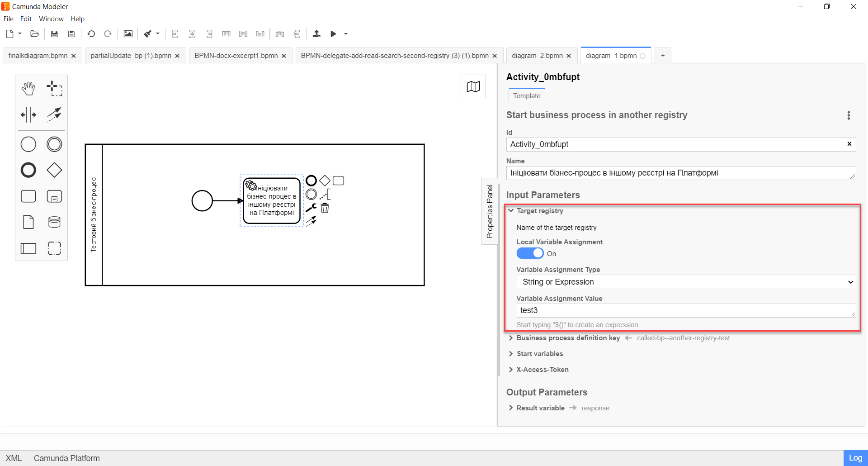Save the diagram in toolbar
Screen dimensions: 868x466
point(54,34)
